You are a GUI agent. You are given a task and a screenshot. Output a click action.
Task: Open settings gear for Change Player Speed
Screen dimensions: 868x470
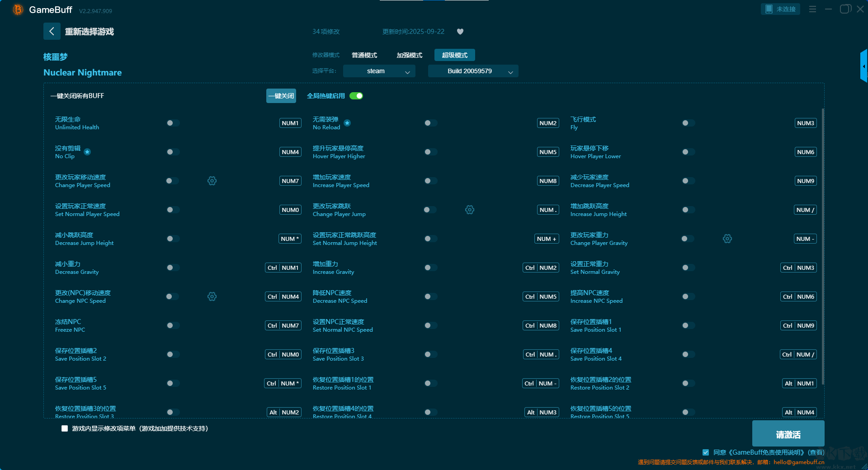click(x=212, y=181)
